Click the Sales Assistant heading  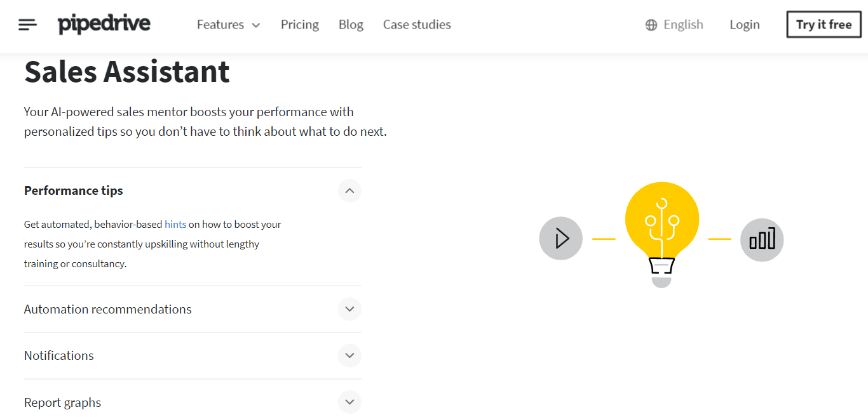pyautogui.click(x=127, y=72)
